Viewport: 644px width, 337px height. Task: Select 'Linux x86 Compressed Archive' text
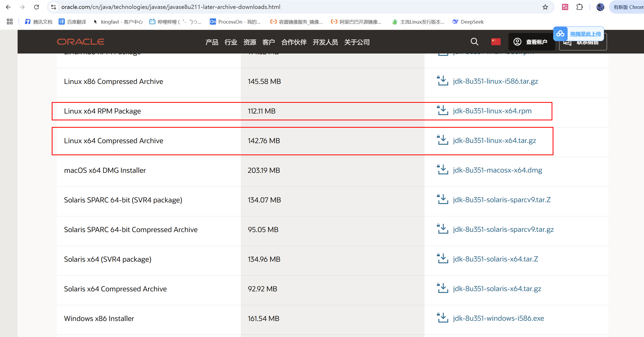point(113,82)
